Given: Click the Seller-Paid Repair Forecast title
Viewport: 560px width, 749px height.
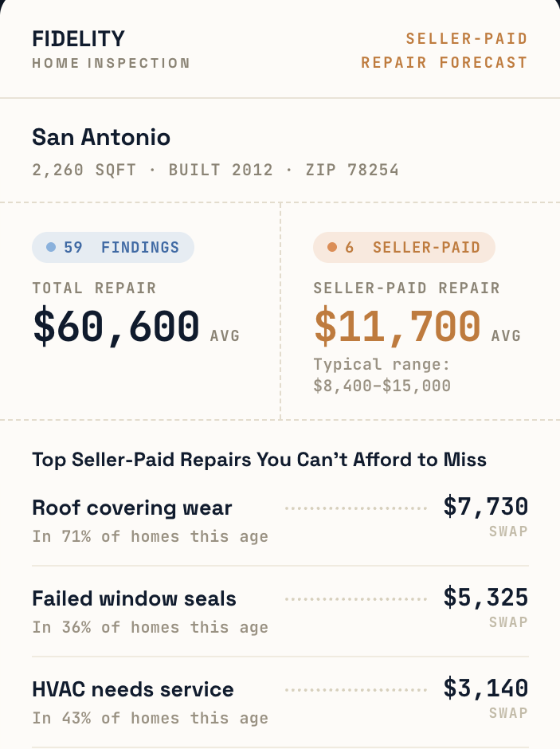Looking at the screenshot, I should [444, 50].
